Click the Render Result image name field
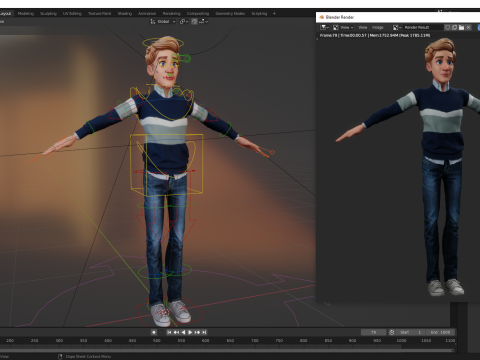The width and height of the screenshot is (480, 360). [x=423, y=27]
